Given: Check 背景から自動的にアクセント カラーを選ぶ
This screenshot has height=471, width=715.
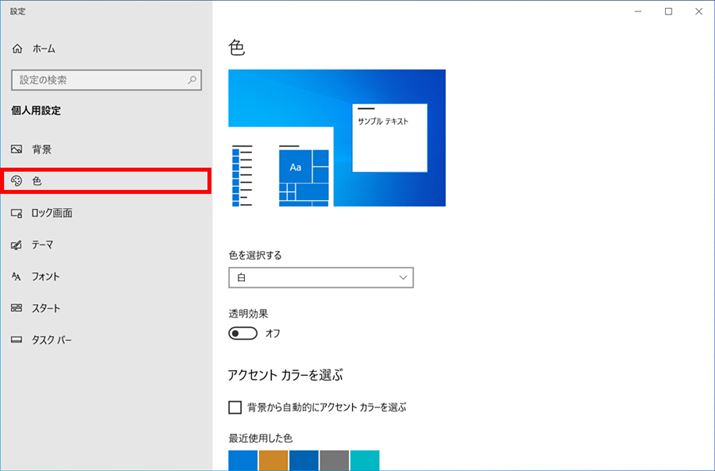Looking at the screenshot, I should pyautogui.click(x=235, y=407).
